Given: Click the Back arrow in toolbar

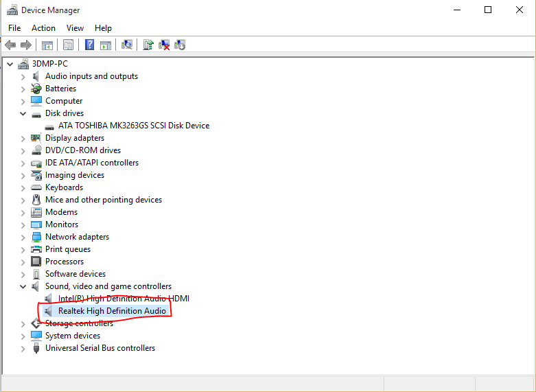Looking at the screenshot, I should [x=10, y=45].
